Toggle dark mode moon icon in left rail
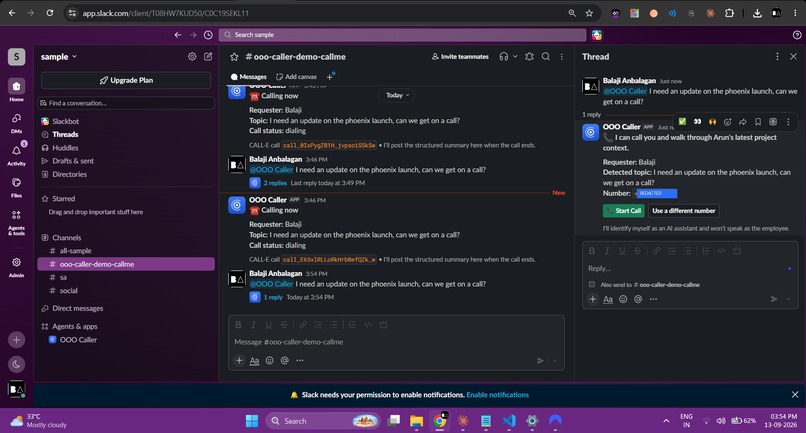This screenshot has width=806, height=433. pyautogui.click(x=16, y=364)
